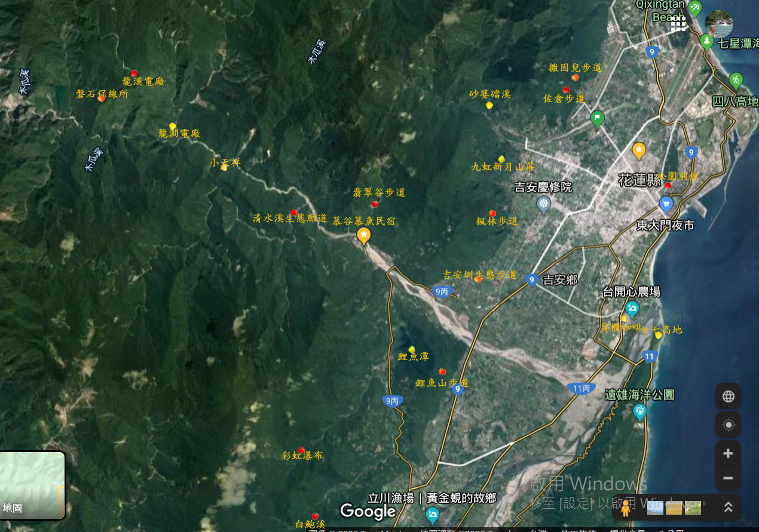This screenshot has width=759, height=532.
Task: Open the green hillside photo thumbnail
Action: (x=693, y=508)
